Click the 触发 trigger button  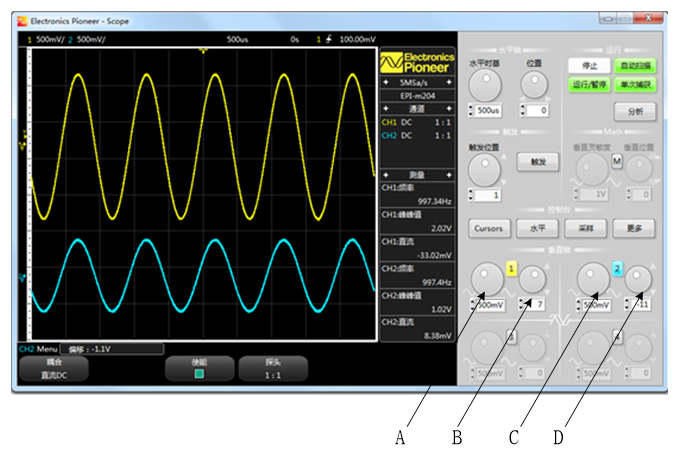pyautogui.click(x=538, y=162)
